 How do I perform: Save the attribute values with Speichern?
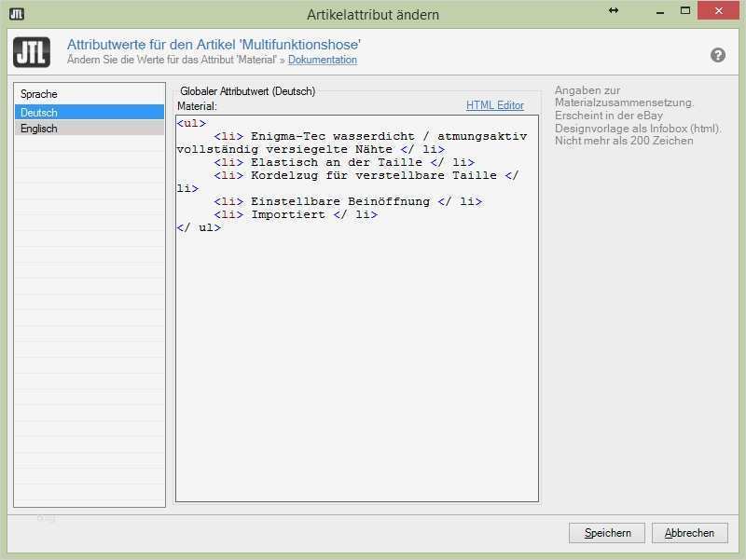(606, 532)
